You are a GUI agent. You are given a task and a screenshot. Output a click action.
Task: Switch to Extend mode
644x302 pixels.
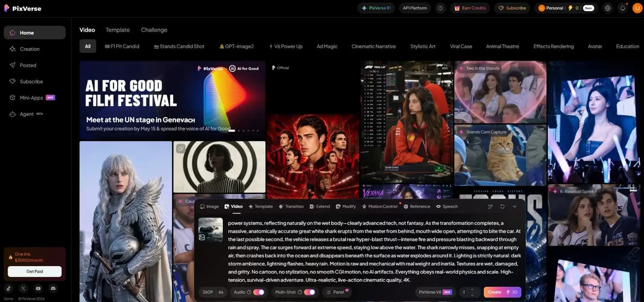pyautogui.click(x=320, y=206)
